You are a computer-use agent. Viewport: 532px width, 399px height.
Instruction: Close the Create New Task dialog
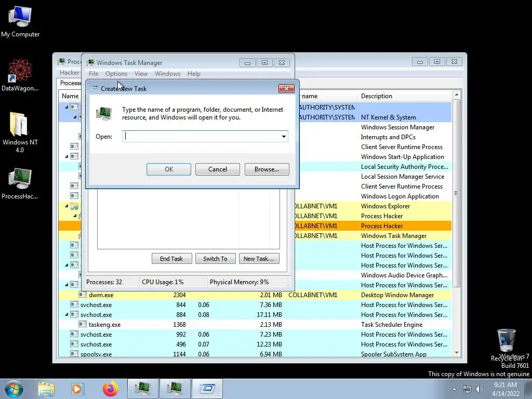286,88
